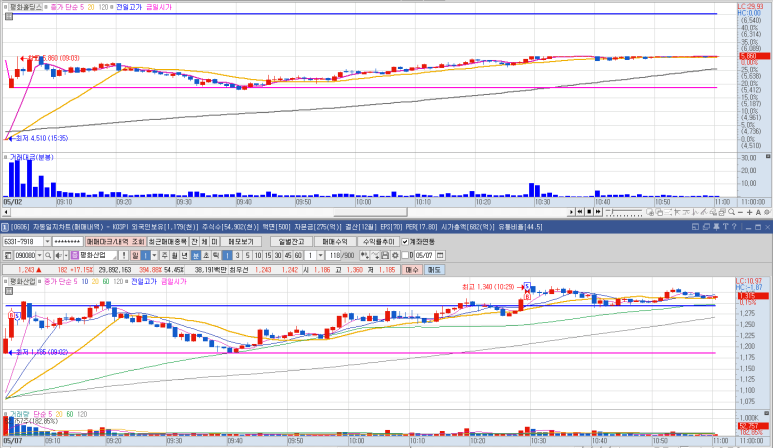773x448 pixels.
Task: Select the 일 daily period toggle
Action: 135,255
